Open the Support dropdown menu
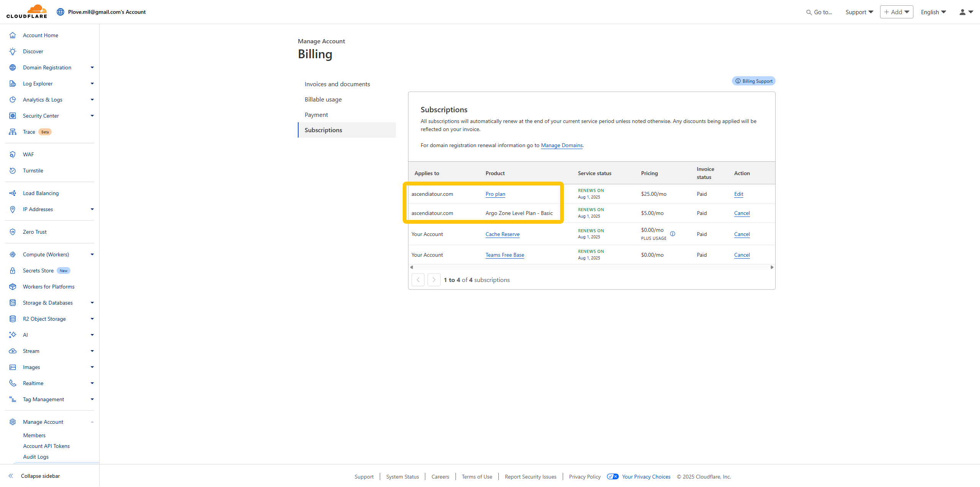Viewport: 980px width, 487px height. (859, 12)
